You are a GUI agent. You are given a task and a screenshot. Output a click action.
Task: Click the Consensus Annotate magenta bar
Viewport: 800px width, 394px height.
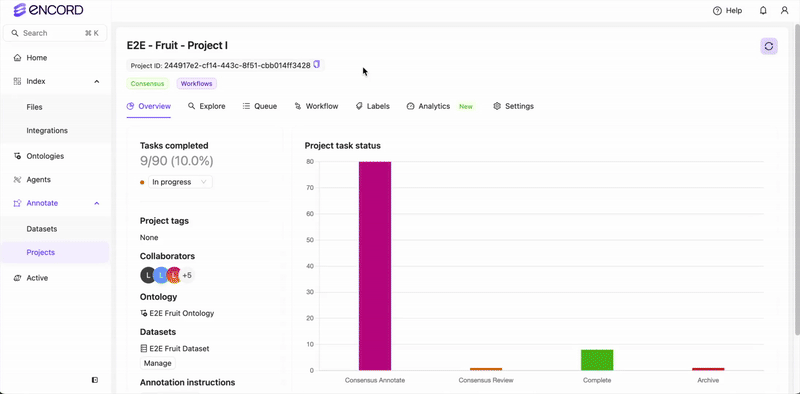coord(375,266)
